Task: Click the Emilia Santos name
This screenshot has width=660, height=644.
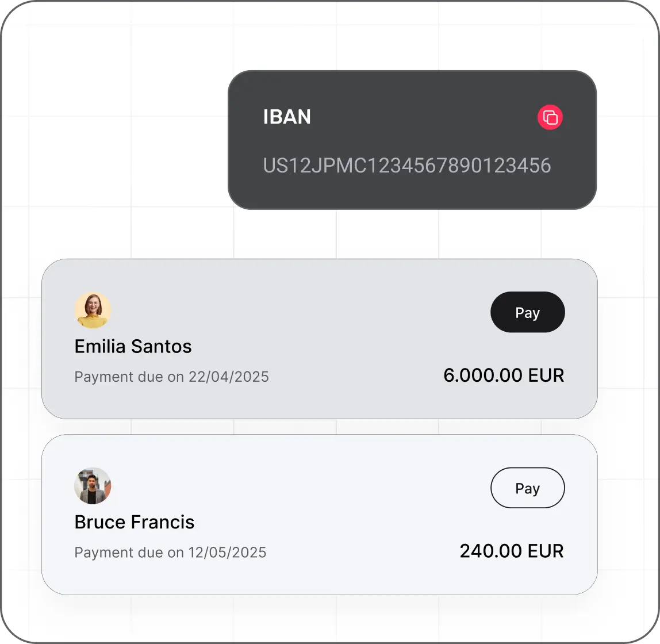Action: coord(133,346)
